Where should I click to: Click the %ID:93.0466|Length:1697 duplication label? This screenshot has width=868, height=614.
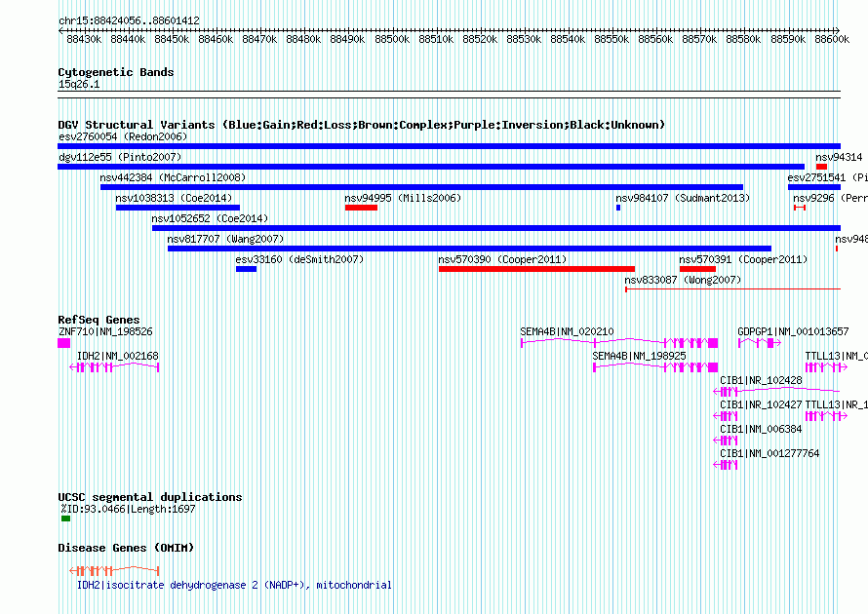coord(128,509)
